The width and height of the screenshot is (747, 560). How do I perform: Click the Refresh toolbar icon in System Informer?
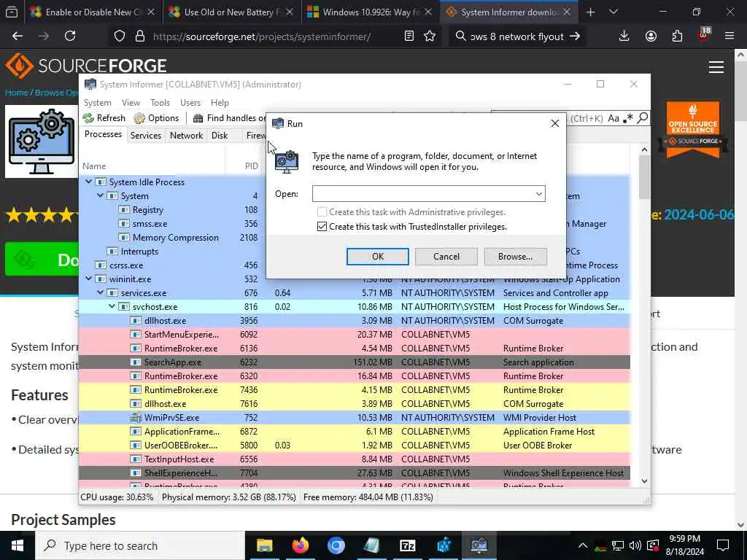[88, 118]
